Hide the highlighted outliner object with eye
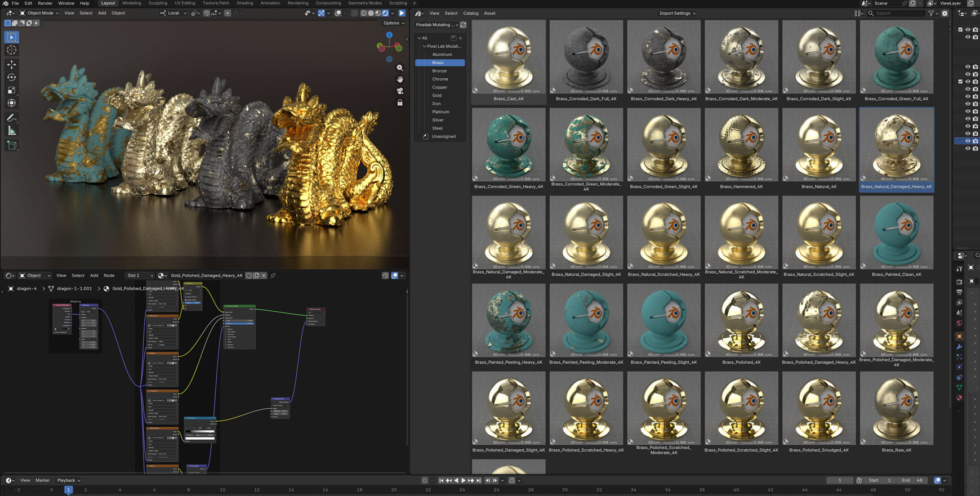The width and height of the screenshot is (980, 496). click(x=968, y=141)
